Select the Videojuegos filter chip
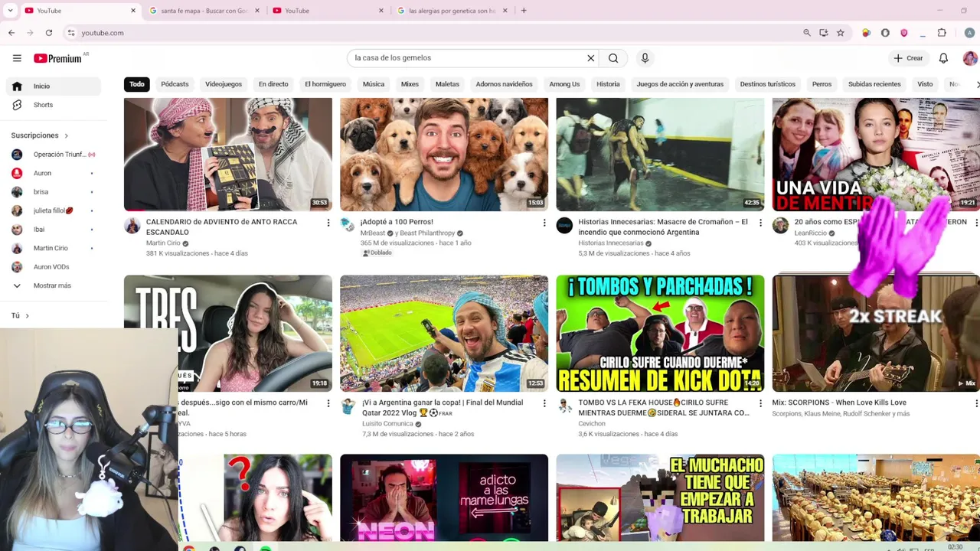Image resolution: width=980 pixels, height=551 pixels. click(224, 84)
